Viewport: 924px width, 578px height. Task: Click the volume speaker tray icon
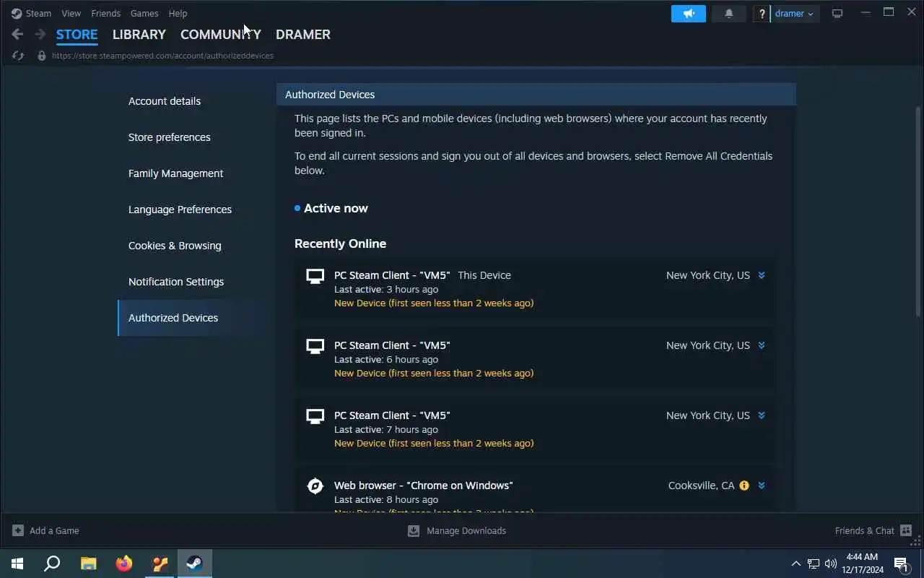(x=831, y=564)
